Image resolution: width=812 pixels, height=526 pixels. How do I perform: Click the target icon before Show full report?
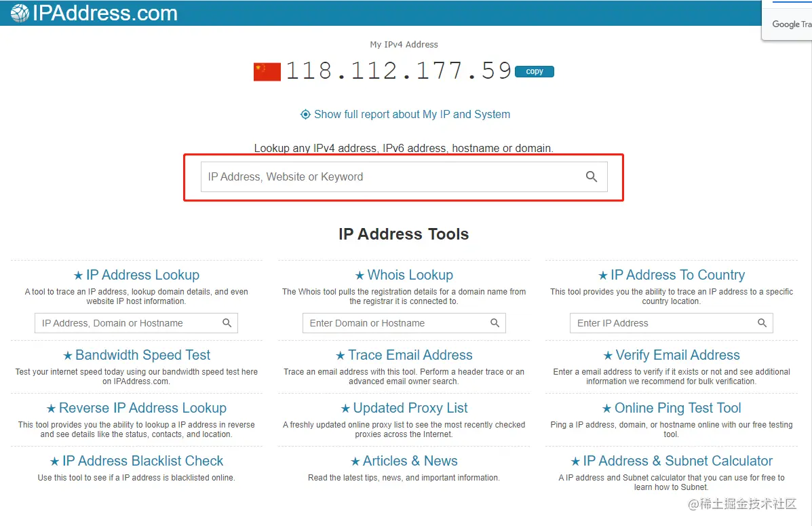tap(305, 114)
